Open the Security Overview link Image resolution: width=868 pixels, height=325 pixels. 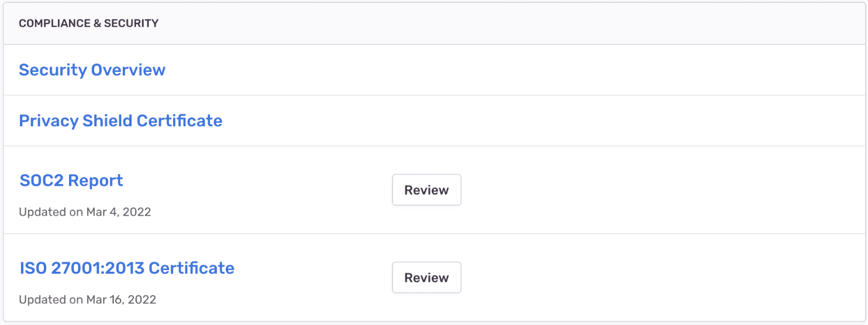pyautogui.click(x=92, y=70)
